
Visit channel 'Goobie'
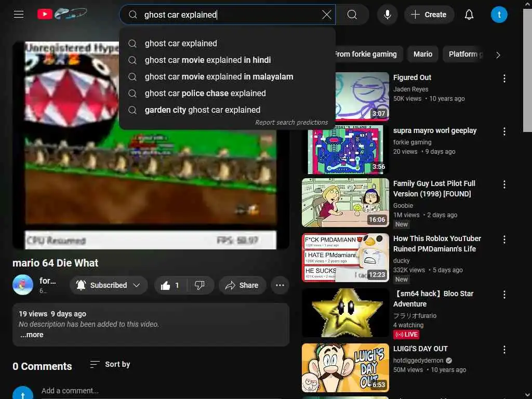tap(403, 206)
